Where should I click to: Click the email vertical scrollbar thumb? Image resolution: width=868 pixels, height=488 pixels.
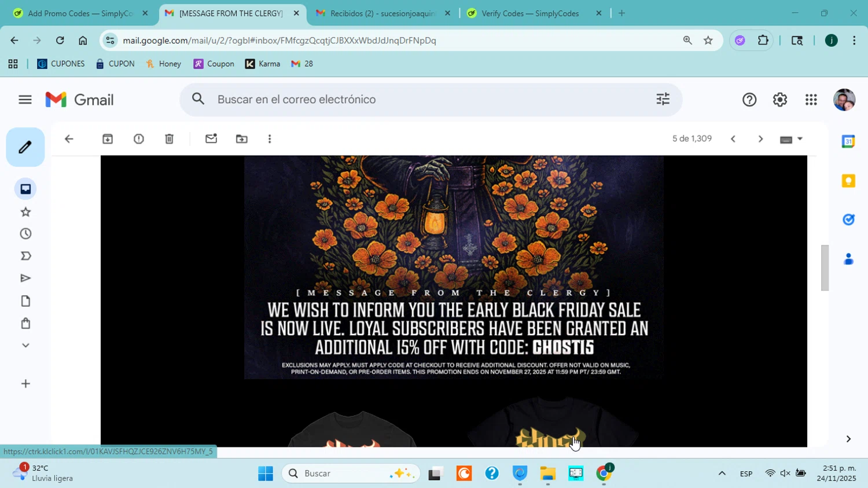pyautogui.click(x=825, y=268)
